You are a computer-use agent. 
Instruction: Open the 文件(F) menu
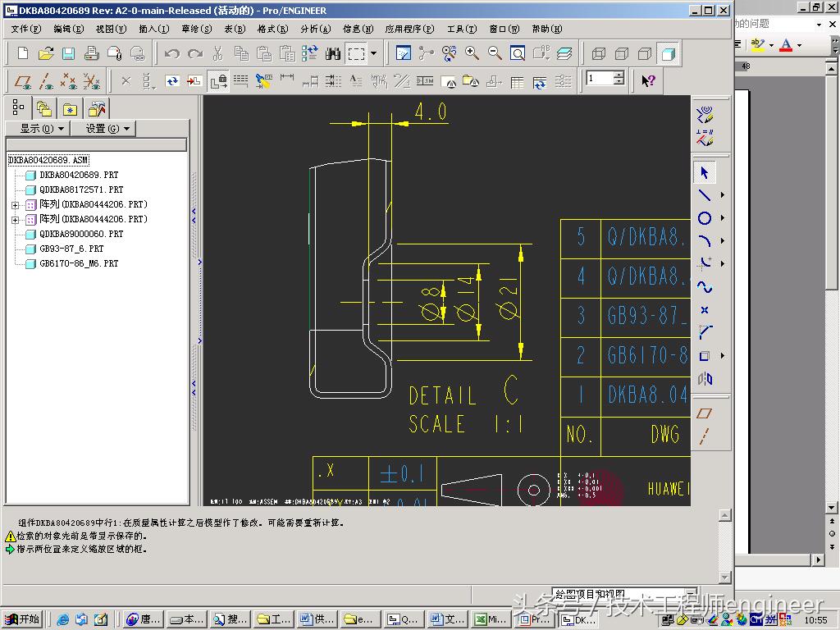tap(25, 29)
